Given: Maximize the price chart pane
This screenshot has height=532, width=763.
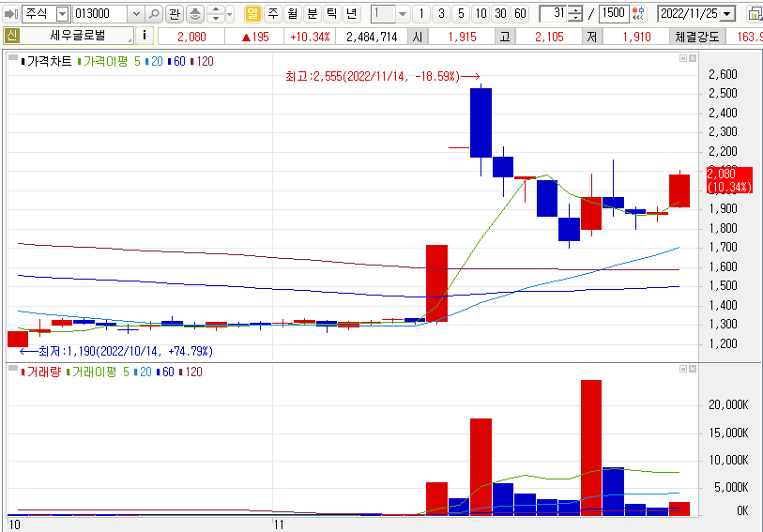Looking at the screenshot, I should coord(683,58).
